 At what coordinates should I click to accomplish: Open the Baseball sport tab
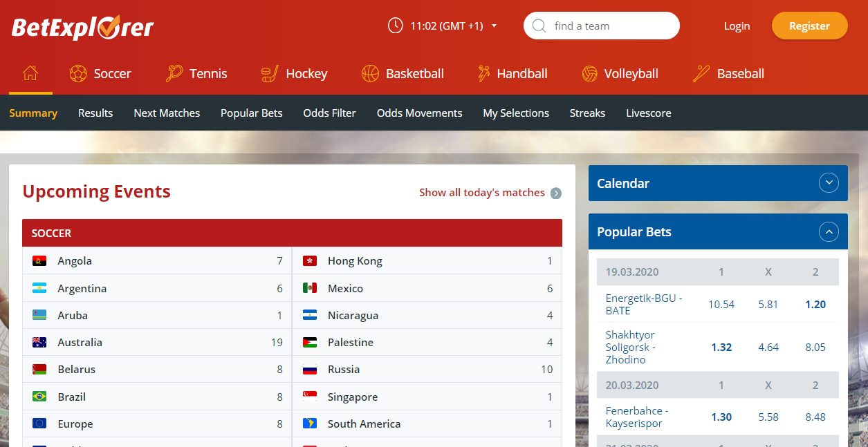[x=728, y=73]
